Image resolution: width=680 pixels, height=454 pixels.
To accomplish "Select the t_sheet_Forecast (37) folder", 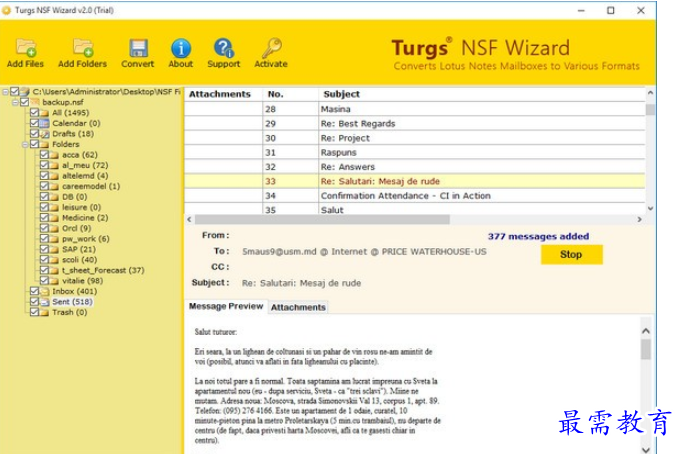I will coord(103,270).
